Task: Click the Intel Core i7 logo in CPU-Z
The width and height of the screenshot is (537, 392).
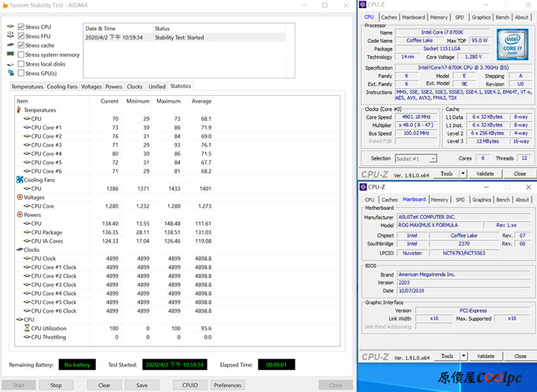Action: pyautogui.click(x=512, y=44)
